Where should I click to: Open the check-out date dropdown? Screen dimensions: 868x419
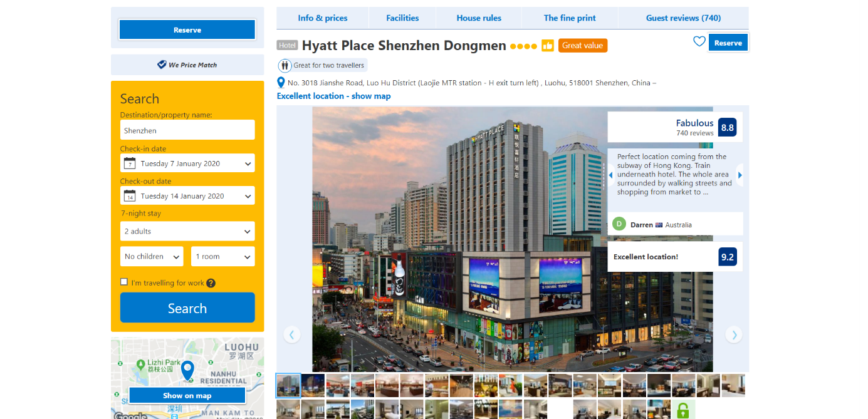(187, 196)
